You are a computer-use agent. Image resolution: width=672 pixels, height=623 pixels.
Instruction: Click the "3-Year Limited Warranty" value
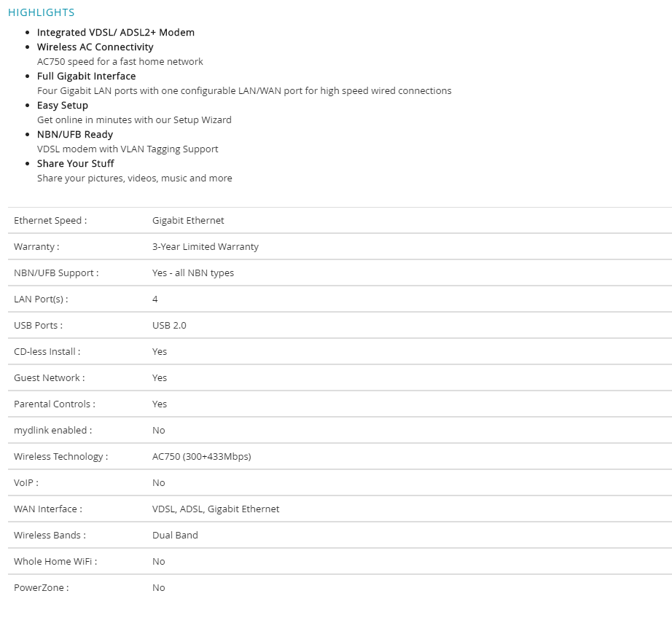(206, 246)
